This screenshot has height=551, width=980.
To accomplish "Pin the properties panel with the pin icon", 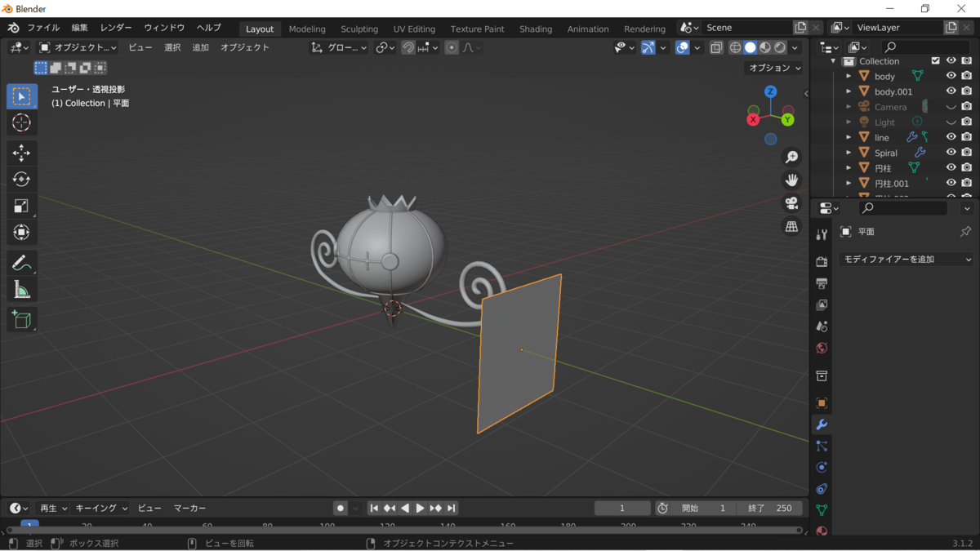I will 965,232.
